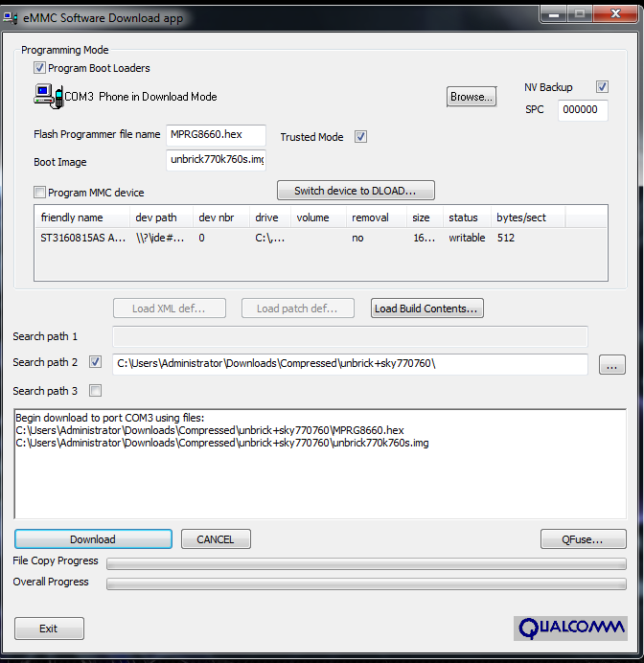Click the bytes/sect column header
Image resolution: width=644 pixels, height=663 pixels.
tap(528, 217)
